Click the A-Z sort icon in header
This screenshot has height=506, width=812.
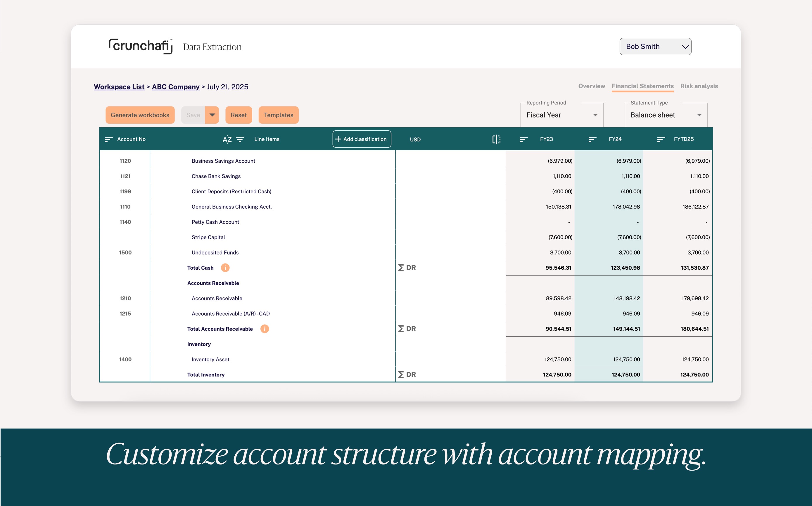click(x=227, y=139)
